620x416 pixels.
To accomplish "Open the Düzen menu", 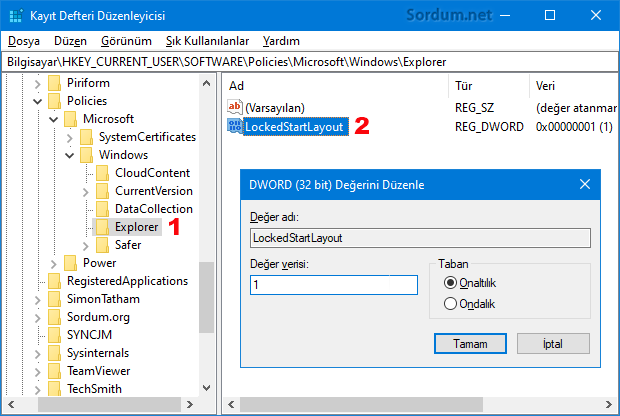I will coord(70,41).
